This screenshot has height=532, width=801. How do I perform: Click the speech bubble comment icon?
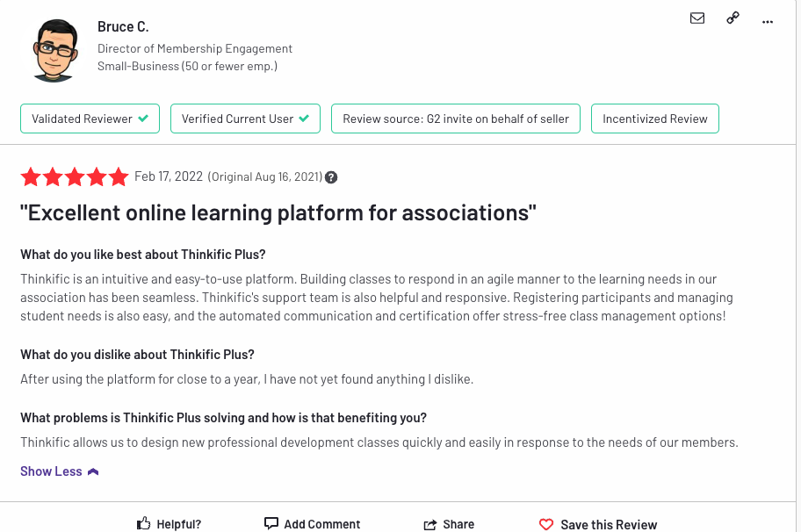coord(271,523)
